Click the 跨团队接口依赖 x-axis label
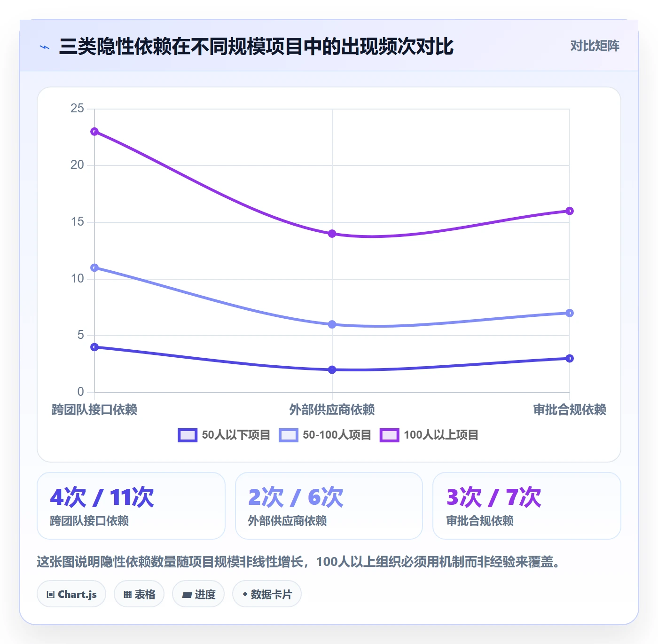 point(94,410)
